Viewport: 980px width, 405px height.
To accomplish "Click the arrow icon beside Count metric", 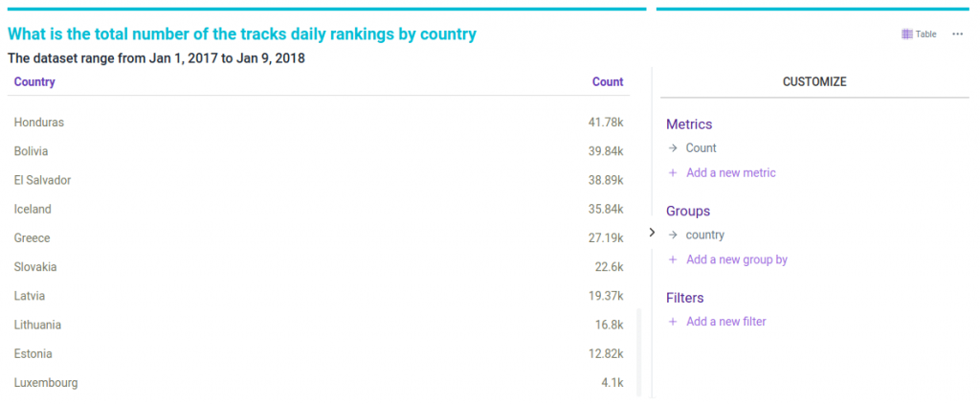I will (x=673, y=148).
